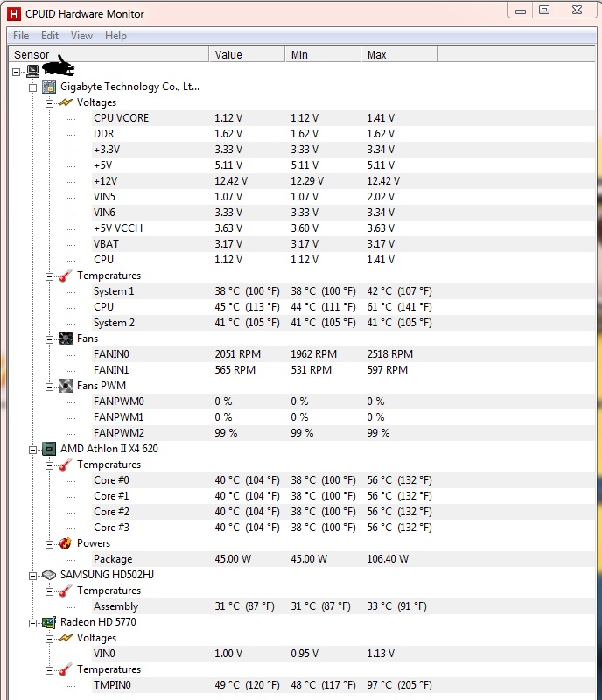Click the Value column header
This screenshot has height=700, width=602.
click(x=247, y=54)
